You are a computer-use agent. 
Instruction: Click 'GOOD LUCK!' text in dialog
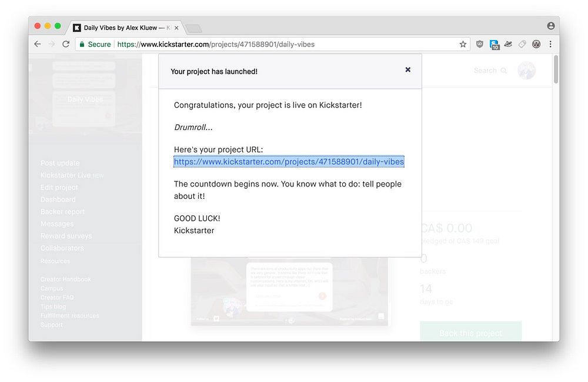pos(197,218)
